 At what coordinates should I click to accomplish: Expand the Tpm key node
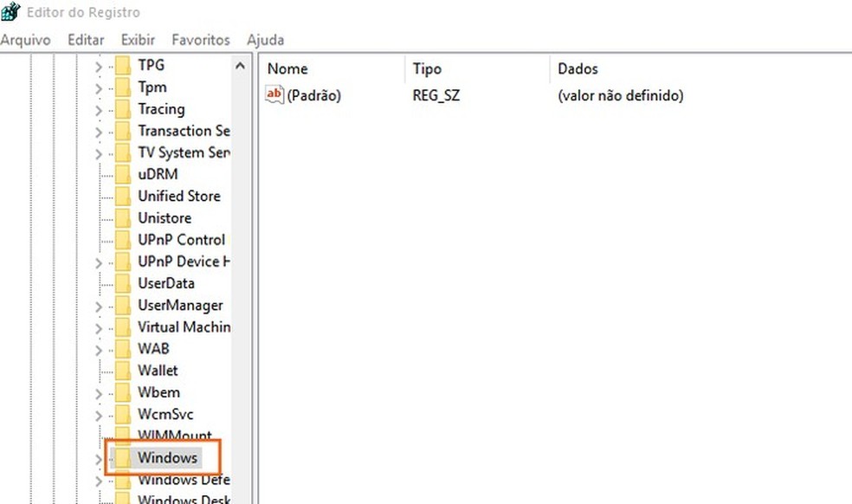pyautogui.click(x=98, y=87)
